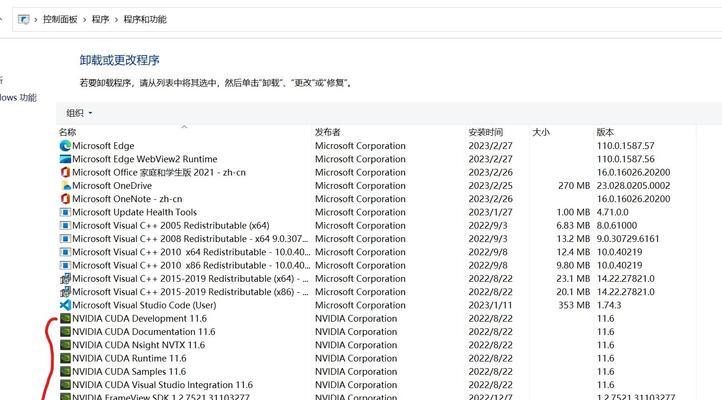The image size is (722, 400).
Task: Select NVIDIA CUDA Runtime 11.6 name
Action: 129,359
